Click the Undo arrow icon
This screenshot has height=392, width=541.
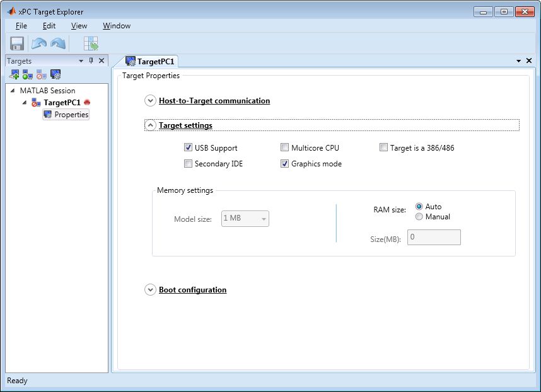click(39, 43)
